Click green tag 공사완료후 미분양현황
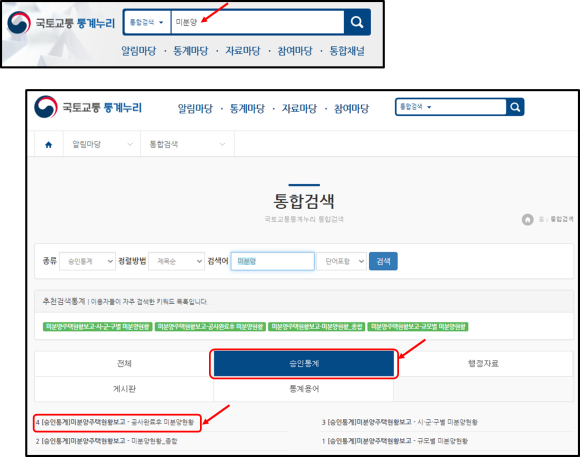Viewport: 580px width, 457px height. [x=210, y=327]
